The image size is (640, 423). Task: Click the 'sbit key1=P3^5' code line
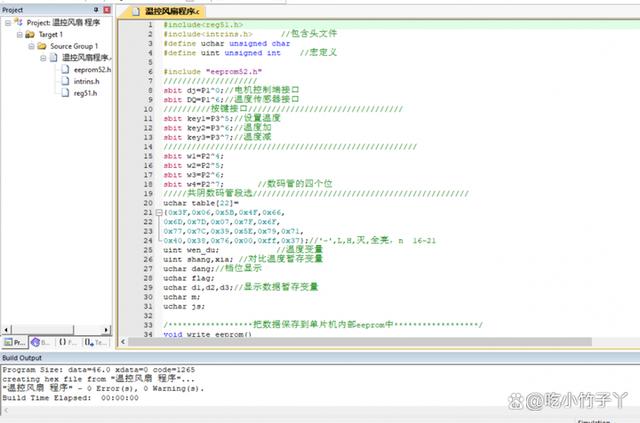coord(222,118)
